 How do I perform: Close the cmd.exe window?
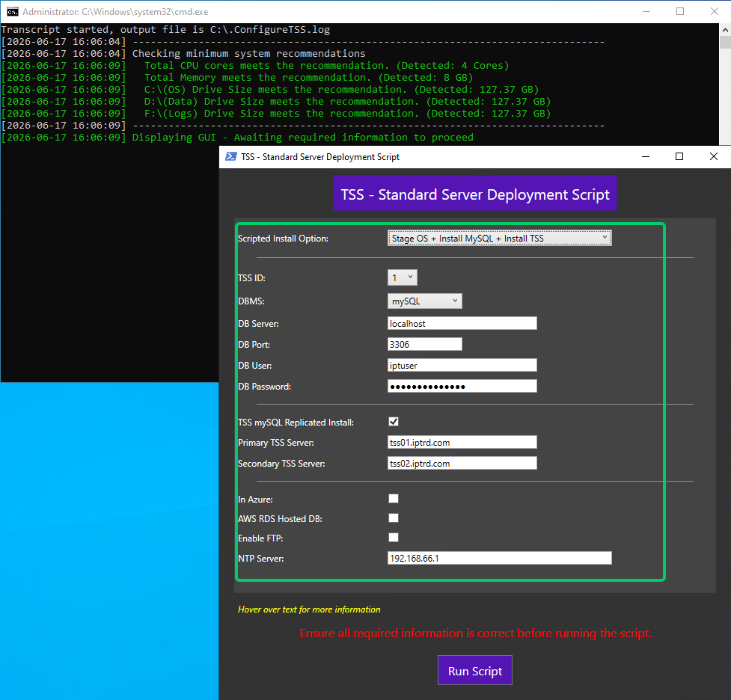[x=715, y=12]
